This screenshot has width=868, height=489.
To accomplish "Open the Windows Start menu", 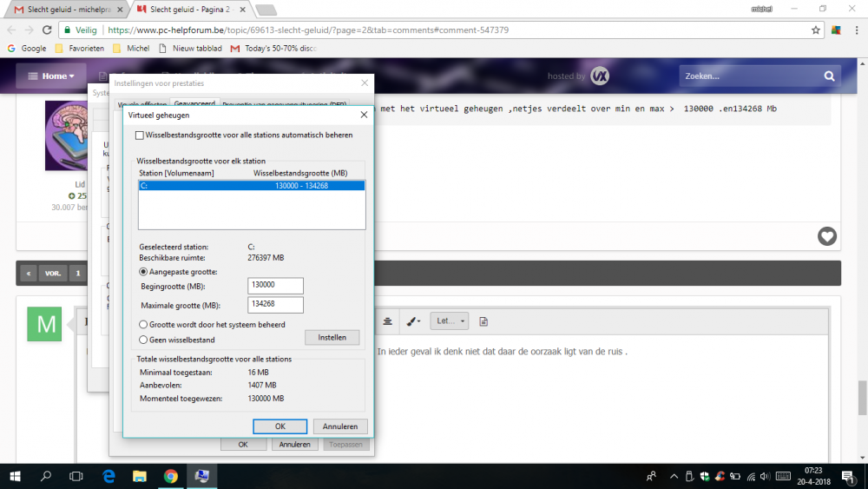I will [15, 476].
